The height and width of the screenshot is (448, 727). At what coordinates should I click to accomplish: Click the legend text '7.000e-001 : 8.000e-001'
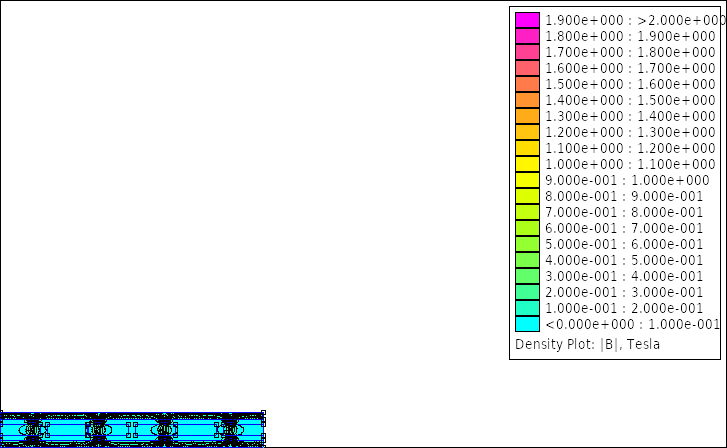[625, 212]
